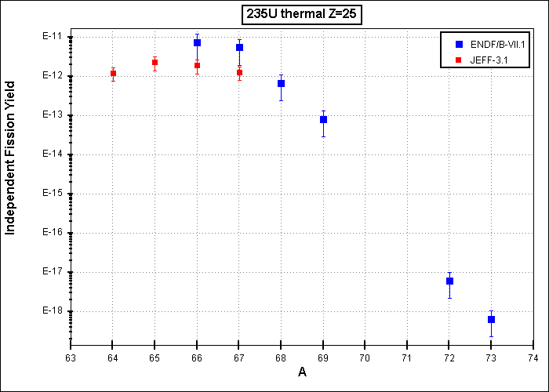Click the JEFF-3.1 legend label
Screen dimensions: 549x392
point(489,60)
